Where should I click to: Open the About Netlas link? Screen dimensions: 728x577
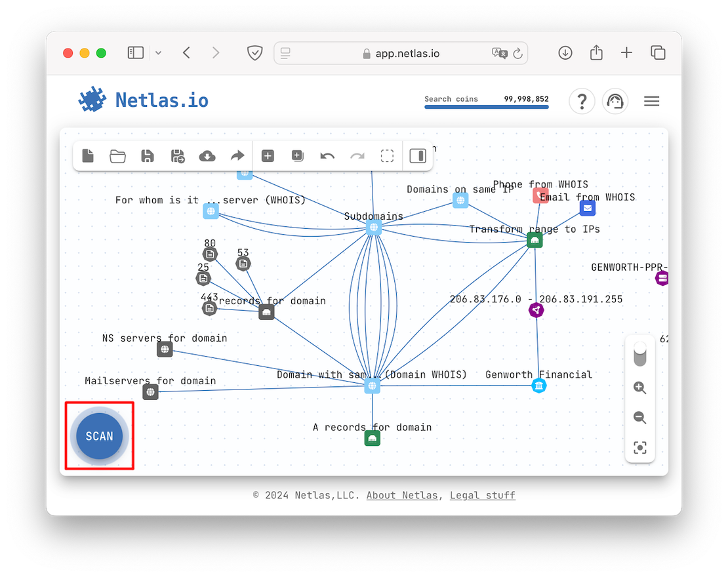(401, 495)
